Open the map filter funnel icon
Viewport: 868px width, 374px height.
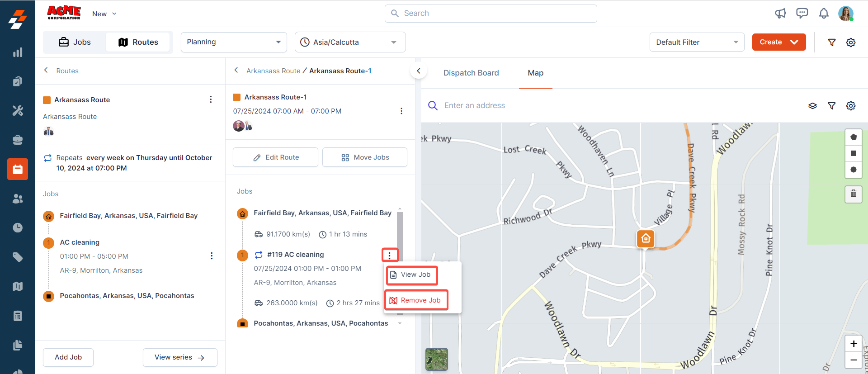pos(831,106)
